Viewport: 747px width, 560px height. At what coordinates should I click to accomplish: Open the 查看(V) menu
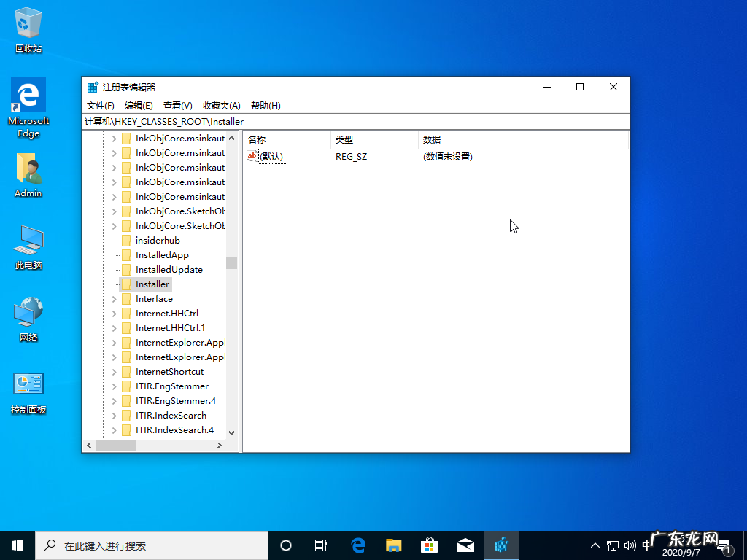click(177, 105)
